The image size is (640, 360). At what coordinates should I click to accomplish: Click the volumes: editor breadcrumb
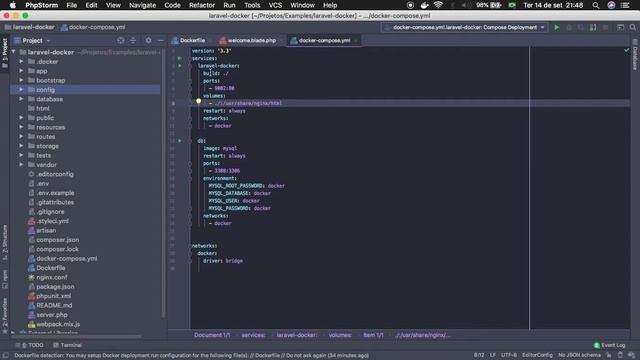(x=340, y=335)
